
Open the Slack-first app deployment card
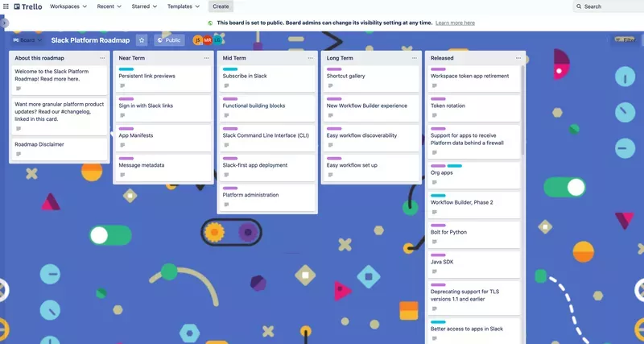[267, 168]
